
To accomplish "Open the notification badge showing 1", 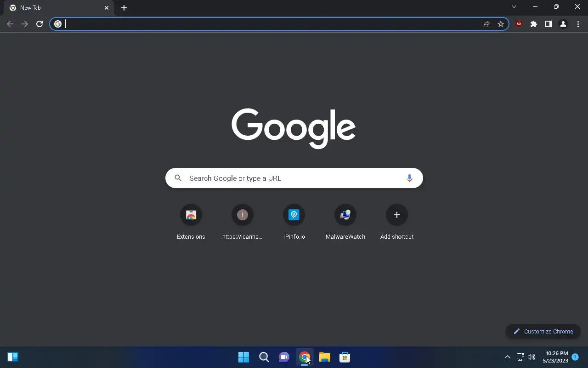I will pos(575,357).
